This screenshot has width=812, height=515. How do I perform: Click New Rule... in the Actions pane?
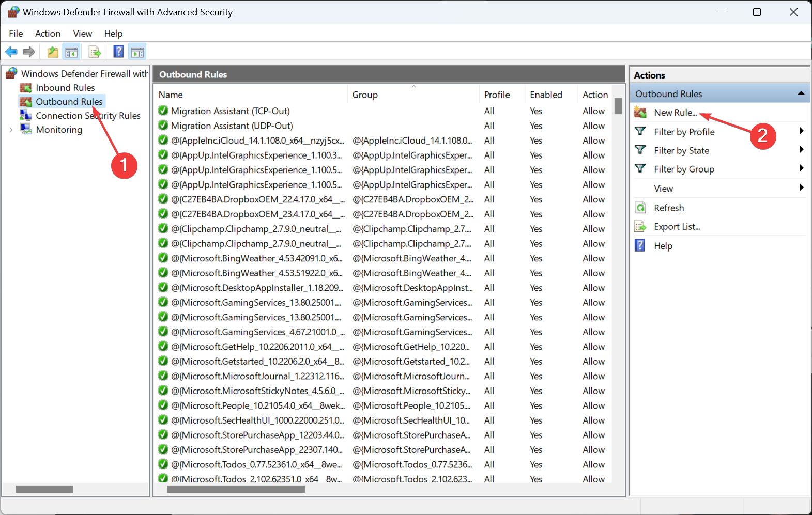(x=675, y=113)
